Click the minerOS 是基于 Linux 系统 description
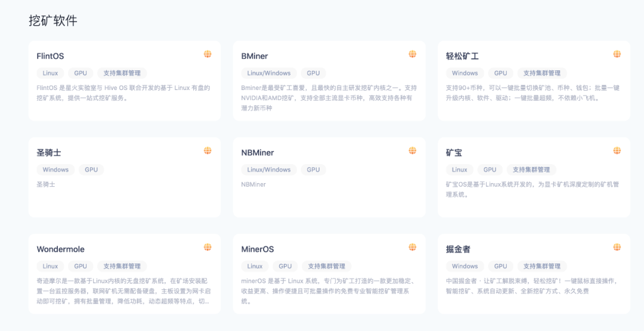Image resolution: width=644 pixels, height=331 pixels. click(x=329, y=291)
